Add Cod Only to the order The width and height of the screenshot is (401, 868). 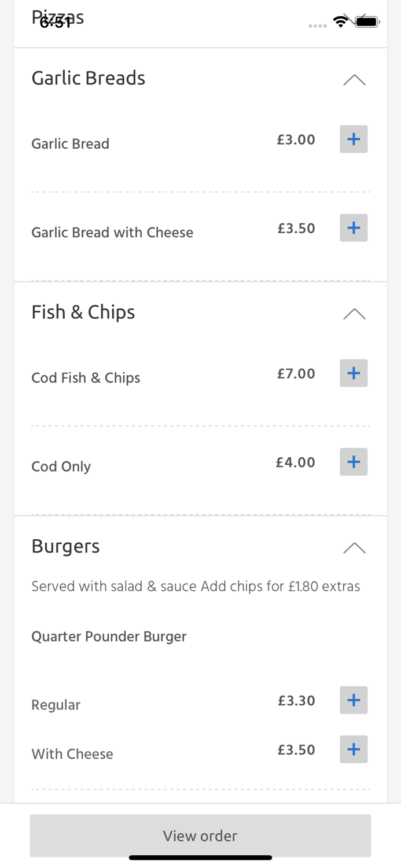point(354,462)
